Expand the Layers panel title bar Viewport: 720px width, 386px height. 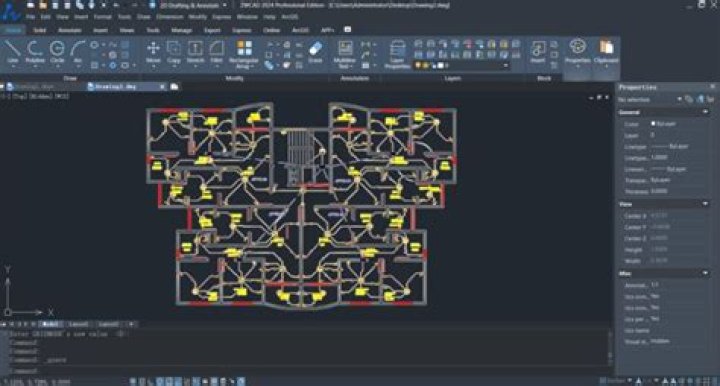[x=452, y=78]
